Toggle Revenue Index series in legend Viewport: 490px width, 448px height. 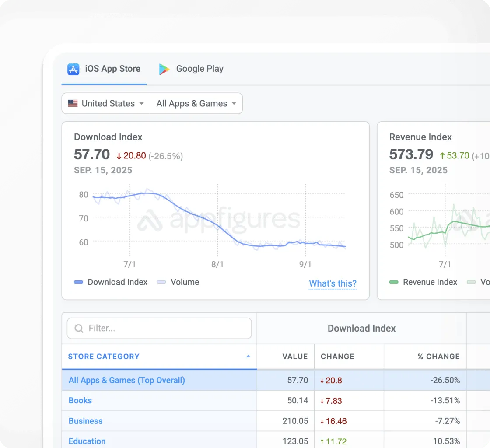[423, 282]
